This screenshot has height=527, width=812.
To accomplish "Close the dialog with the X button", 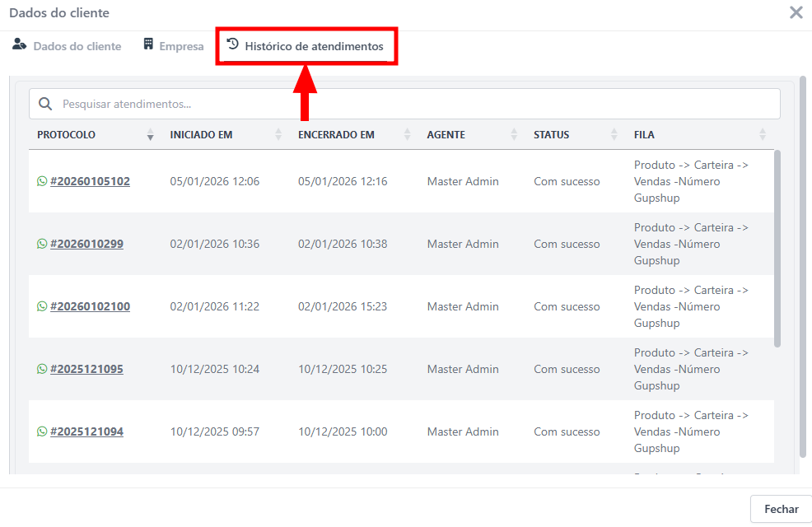I will [x=796, y=12].
